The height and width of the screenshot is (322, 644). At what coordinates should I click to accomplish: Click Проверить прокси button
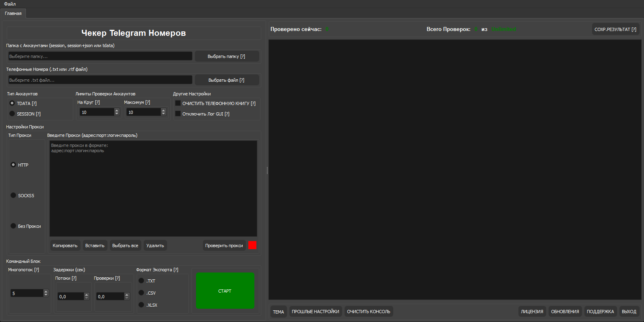pyautogui.click(x=224, y=246)
